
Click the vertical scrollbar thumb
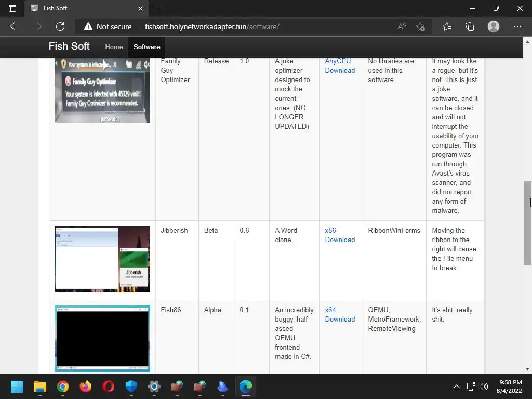coord(527,223)
